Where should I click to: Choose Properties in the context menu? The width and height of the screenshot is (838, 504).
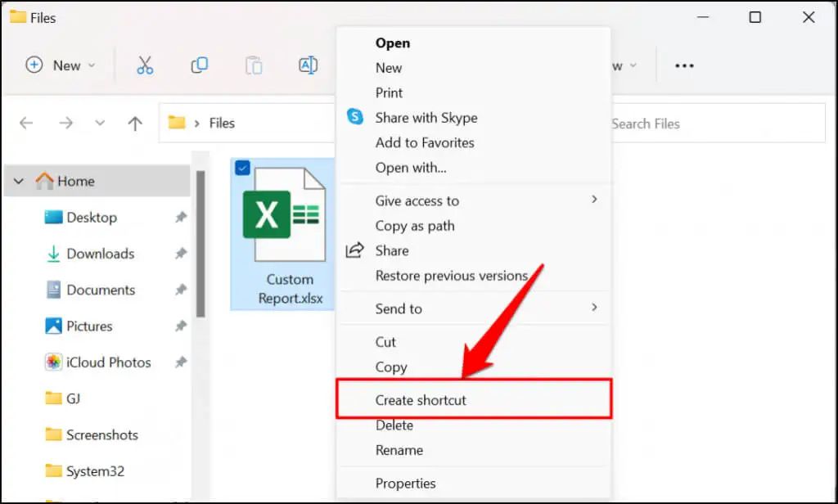[405, 483]
